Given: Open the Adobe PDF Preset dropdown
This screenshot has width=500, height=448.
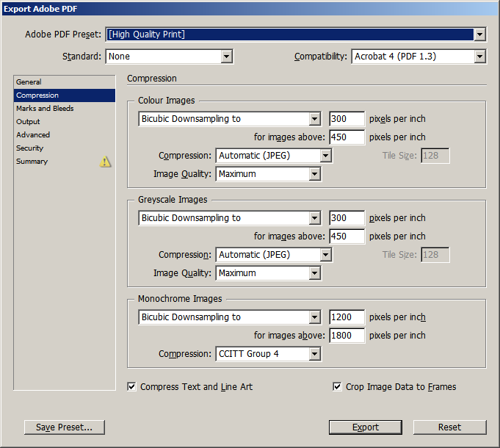Looking at the screenshot, I should [479, 35].
